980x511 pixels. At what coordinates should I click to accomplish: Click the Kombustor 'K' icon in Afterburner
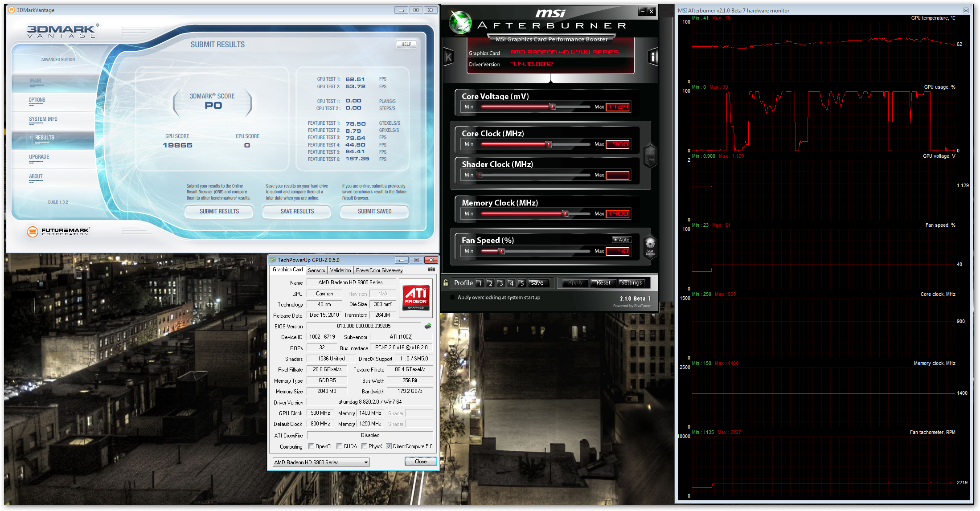point(448,57)
